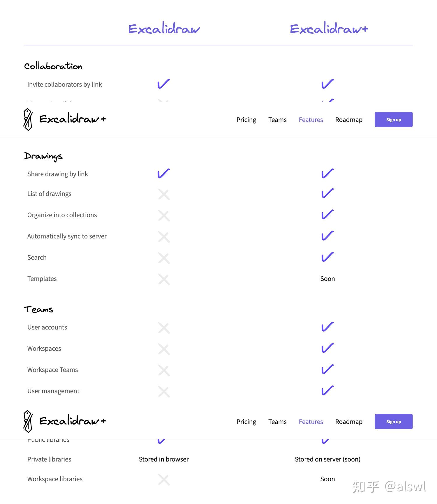Click the Excalidraw X mark for Workspace Teams
Screen dimensions: 437x504
164,370
